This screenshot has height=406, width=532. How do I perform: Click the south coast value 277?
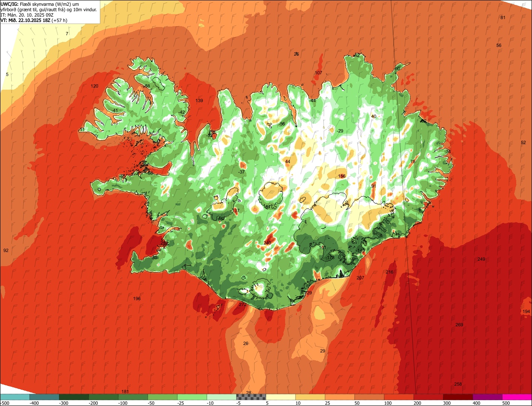click(243, 304)
